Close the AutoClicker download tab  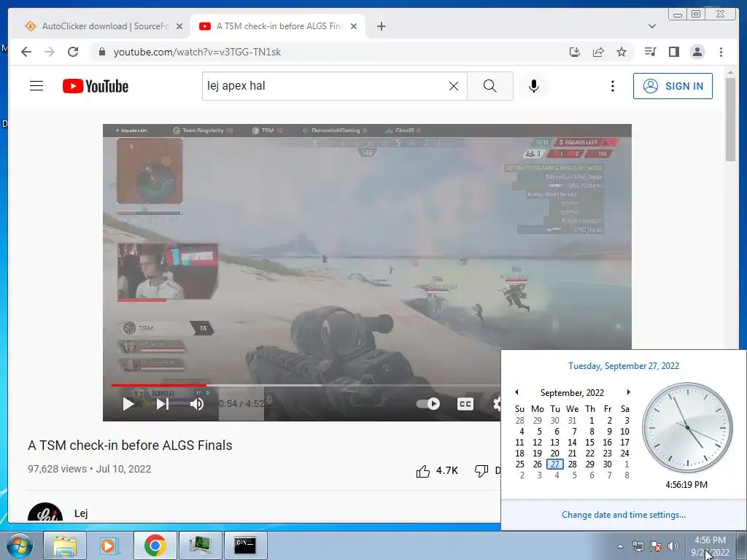pos(179,26)
